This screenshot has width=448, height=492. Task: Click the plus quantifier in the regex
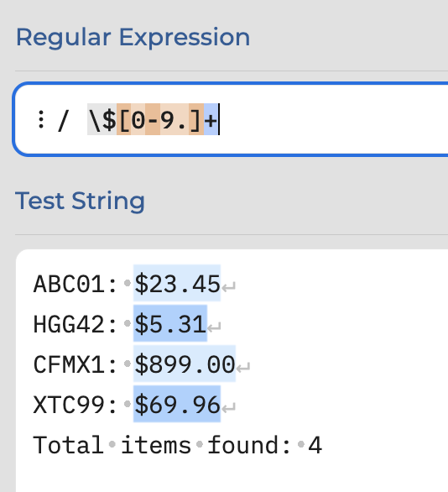coord(211,119)
